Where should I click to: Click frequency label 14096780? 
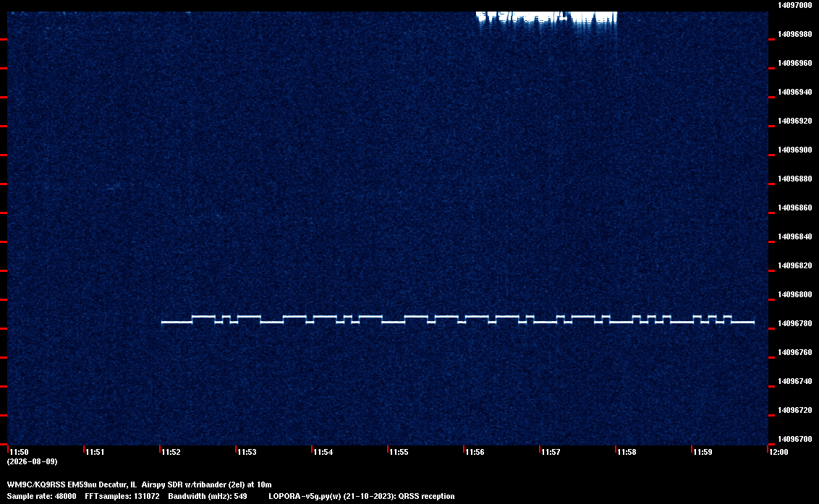(794, 323)
